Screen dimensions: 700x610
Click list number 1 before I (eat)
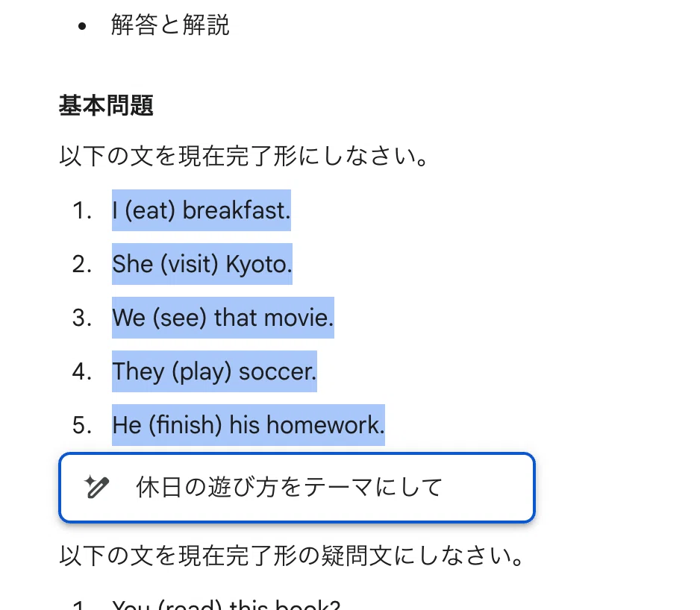[x=82, y=210]
